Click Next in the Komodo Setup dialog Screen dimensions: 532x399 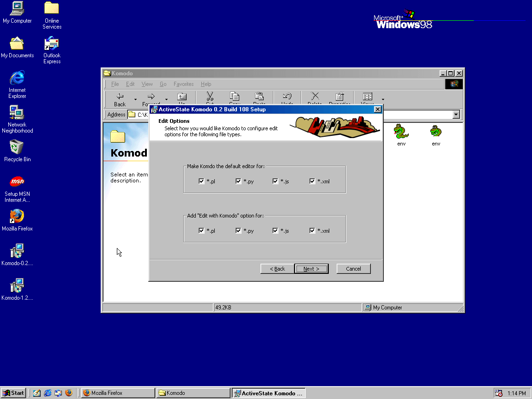click(x=311, y=269)
